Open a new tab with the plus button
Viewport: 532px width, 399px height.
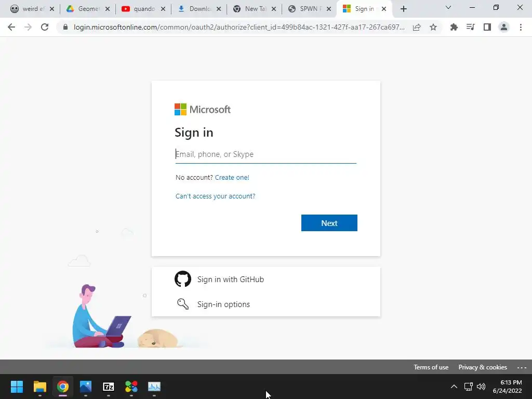coord(403,9)
